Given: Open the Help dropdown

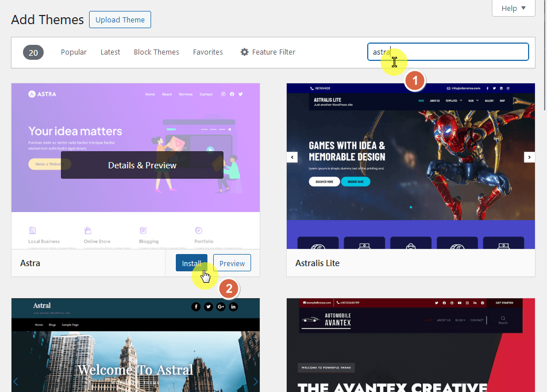Looking at the screenshot, I should coord(513,8).
